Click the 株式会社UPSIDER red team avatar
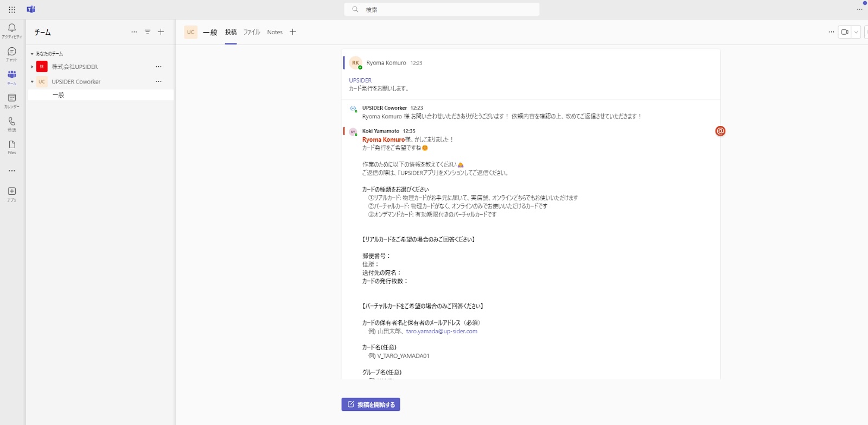 pos(42,67)
